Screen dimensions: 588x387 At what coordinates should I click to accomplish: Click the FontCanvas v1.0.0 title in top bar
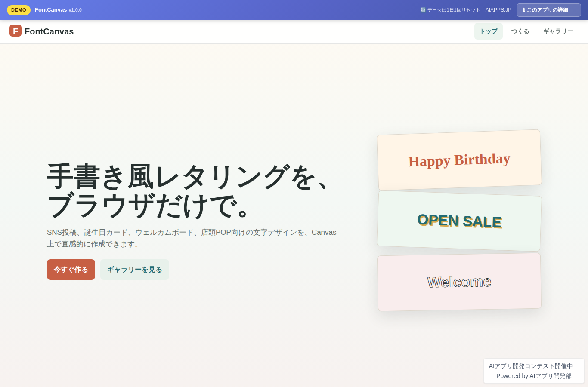coord(58,10)
